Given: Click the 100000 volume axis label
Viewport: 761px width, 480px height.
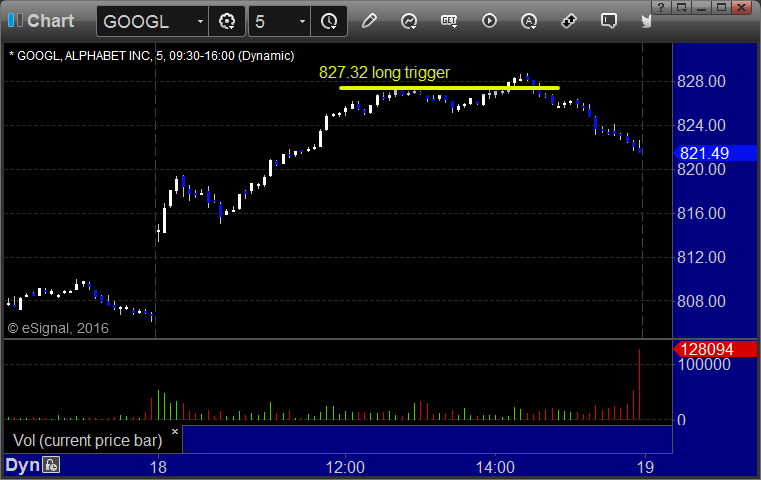Looking at the screenshot, I should [704, 364].
